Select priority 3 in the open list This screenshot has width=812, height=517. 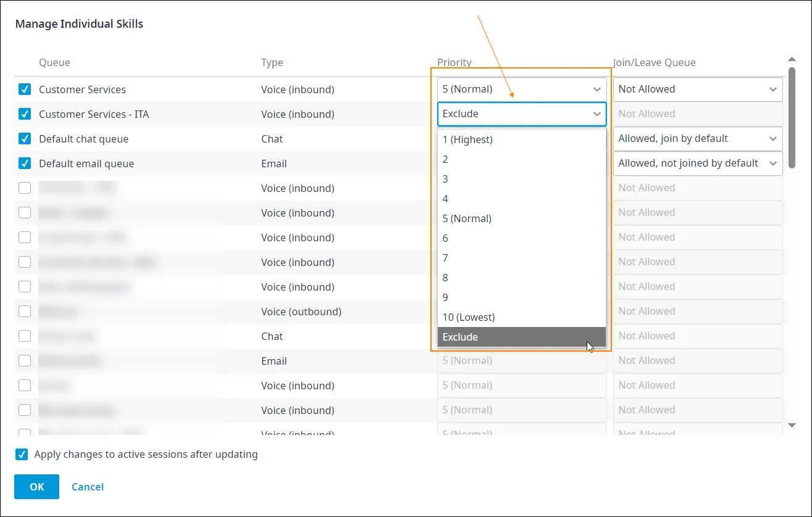tap(522, 179)
